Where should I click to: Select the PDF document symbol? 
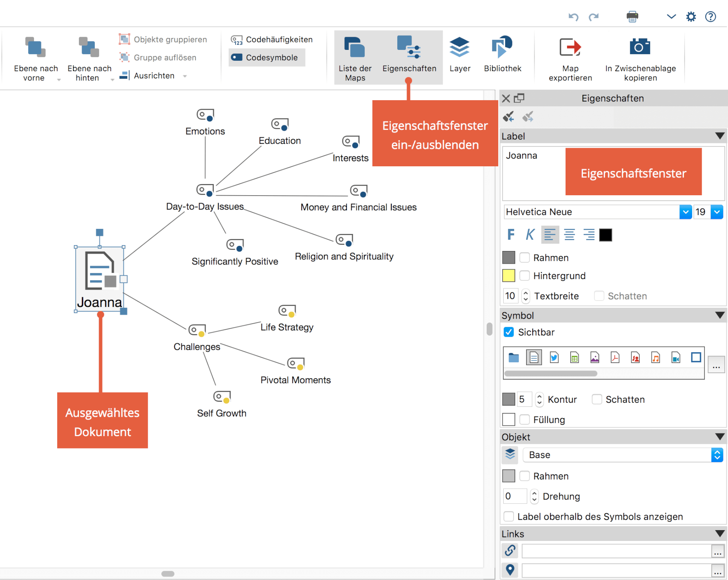pos(615,358)
